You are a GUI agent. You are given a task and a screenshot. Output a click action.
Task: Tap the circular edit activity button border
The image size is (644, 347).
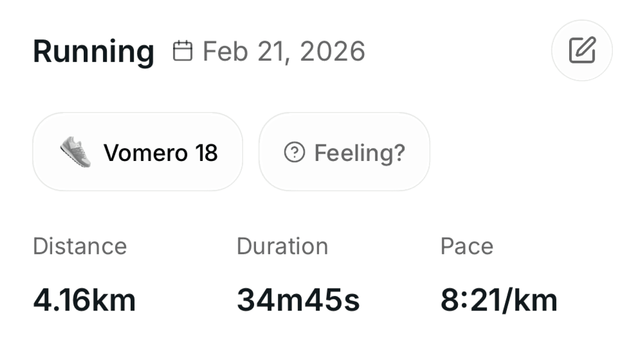[582, 21]
